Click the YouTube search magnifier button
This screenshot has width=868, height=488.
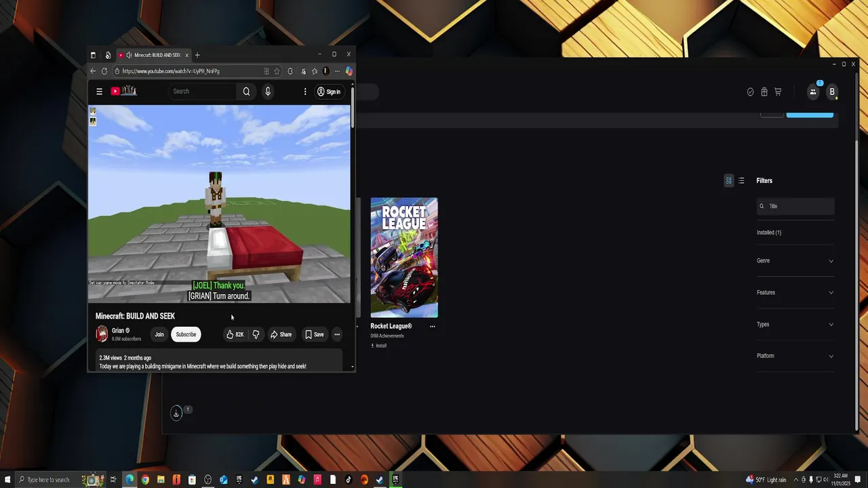[246, 91]
